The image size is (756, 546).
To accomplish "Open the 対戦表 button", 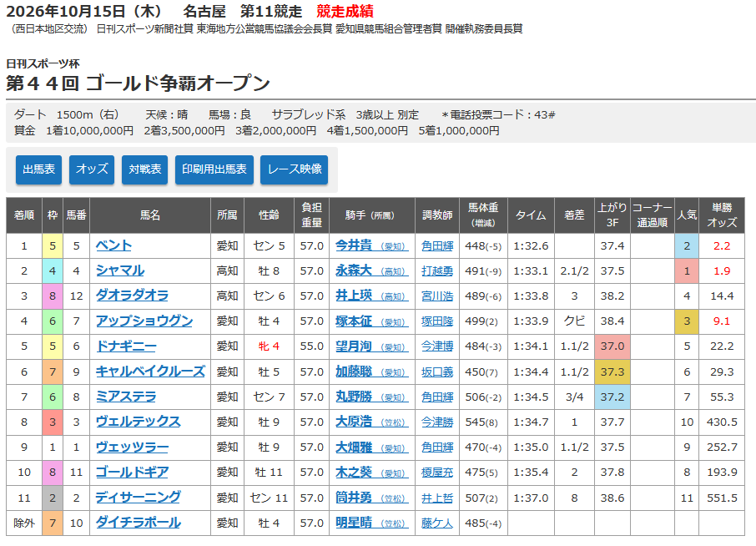I will [144, 169].
